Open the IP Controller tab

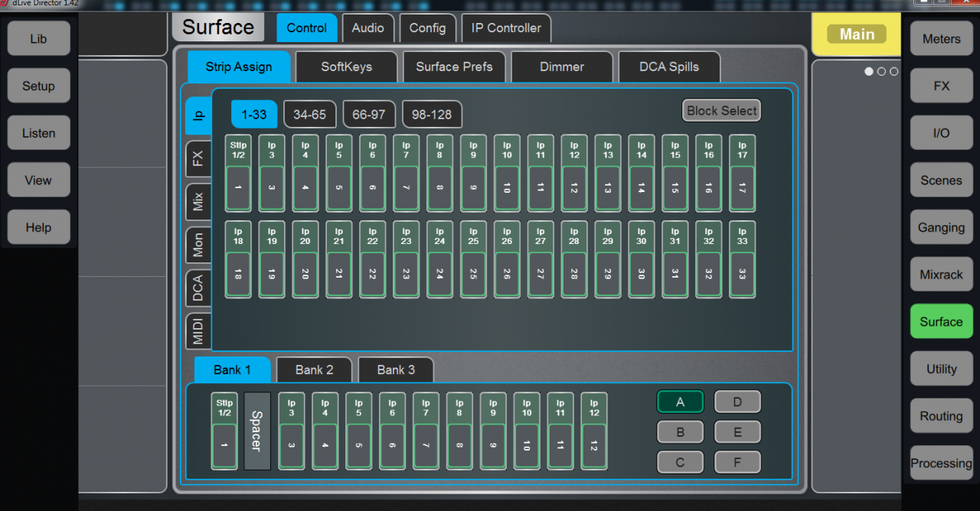(x=506, y=28)
